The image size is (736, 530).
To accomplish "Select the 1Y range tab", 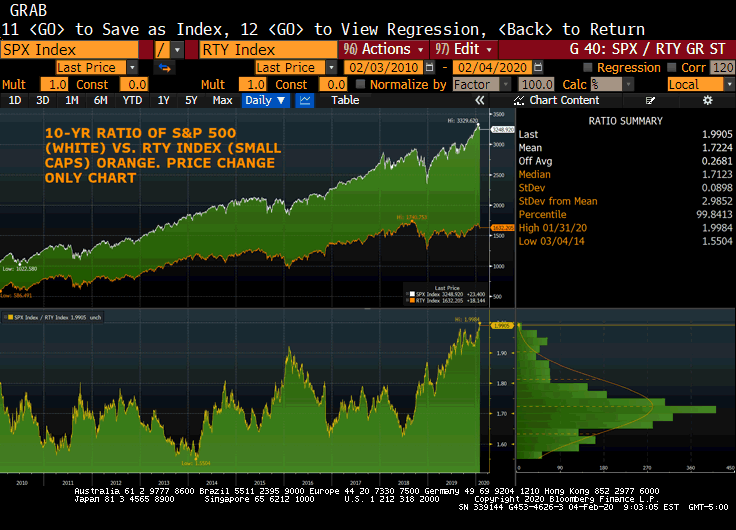I will (x=163, y=100).
